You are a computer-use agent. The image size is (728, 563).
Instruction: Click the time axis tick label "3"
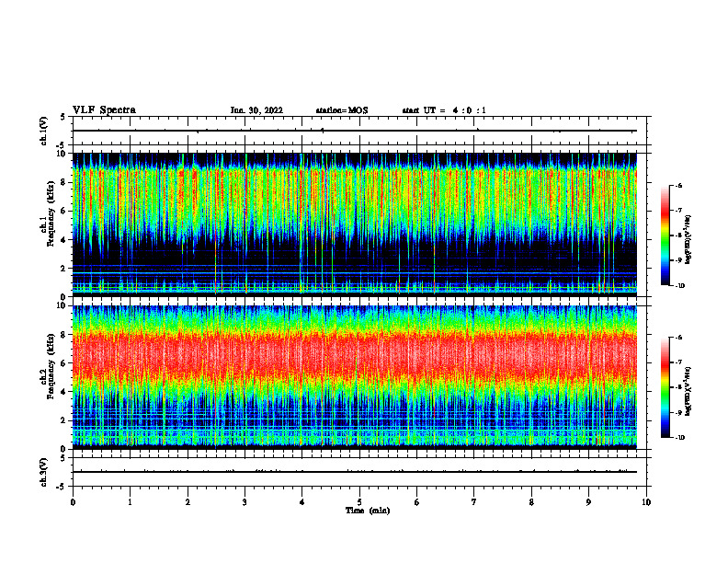[x=245, y=502]
